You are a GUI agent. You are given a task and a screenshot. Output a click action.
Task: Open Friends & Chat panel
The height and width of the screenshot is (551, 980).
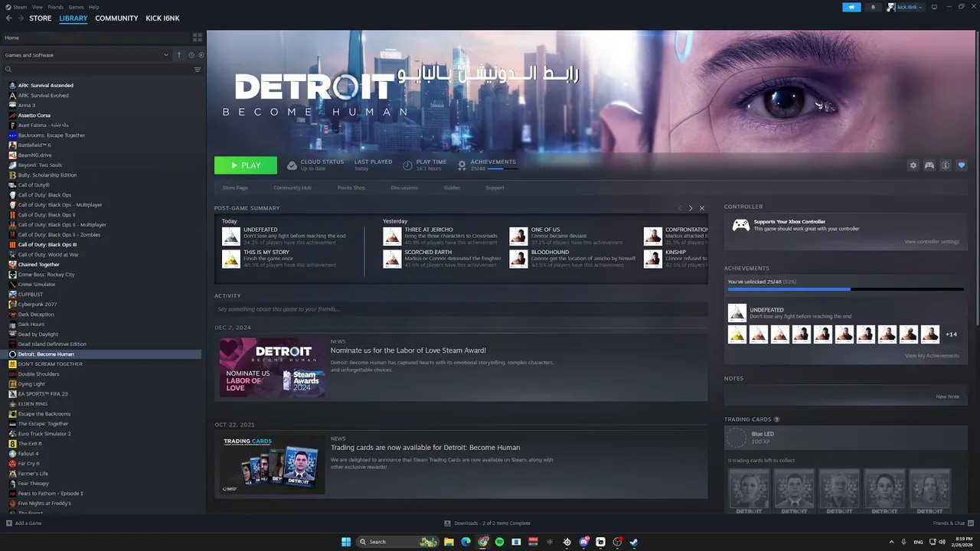click(x=953, y=523)
